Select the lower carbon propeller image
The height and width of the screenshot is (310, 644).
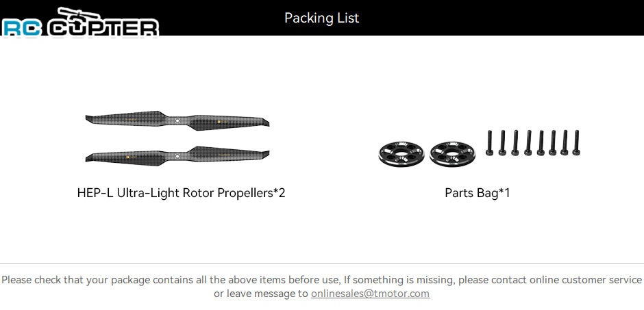177,156
